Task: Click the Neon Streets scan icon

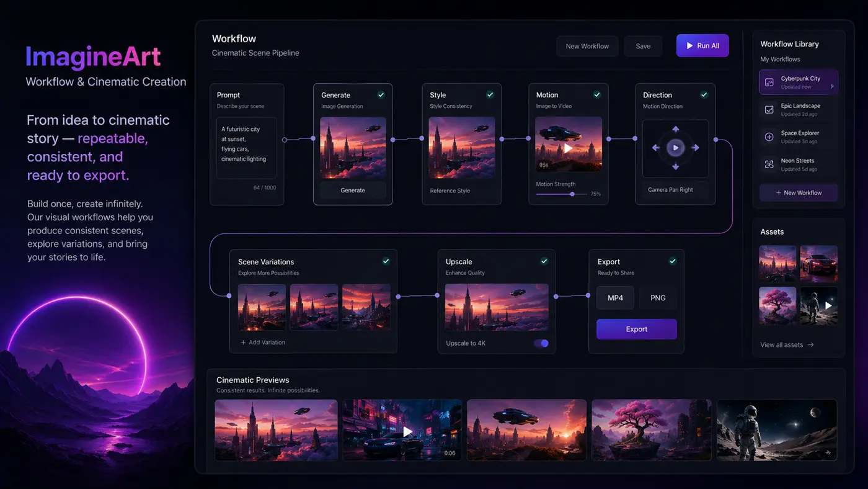Action: click(769, 164)
